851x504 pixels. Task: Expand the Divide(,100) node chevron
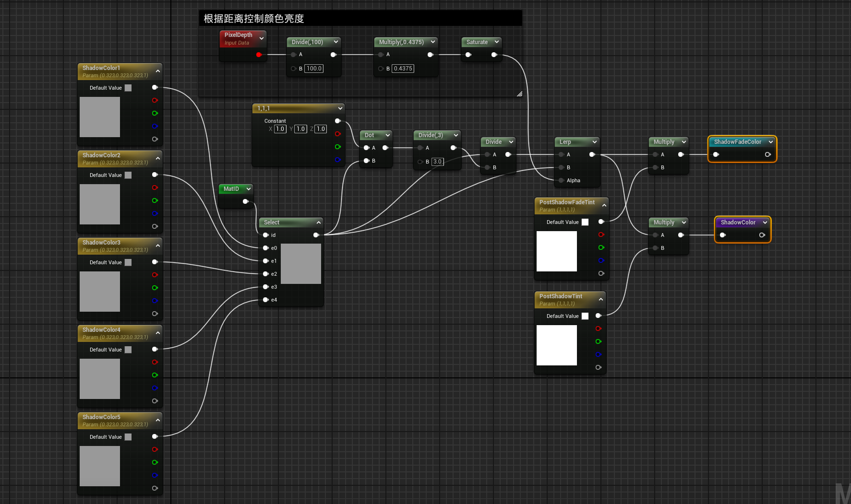tap(336, 42)
